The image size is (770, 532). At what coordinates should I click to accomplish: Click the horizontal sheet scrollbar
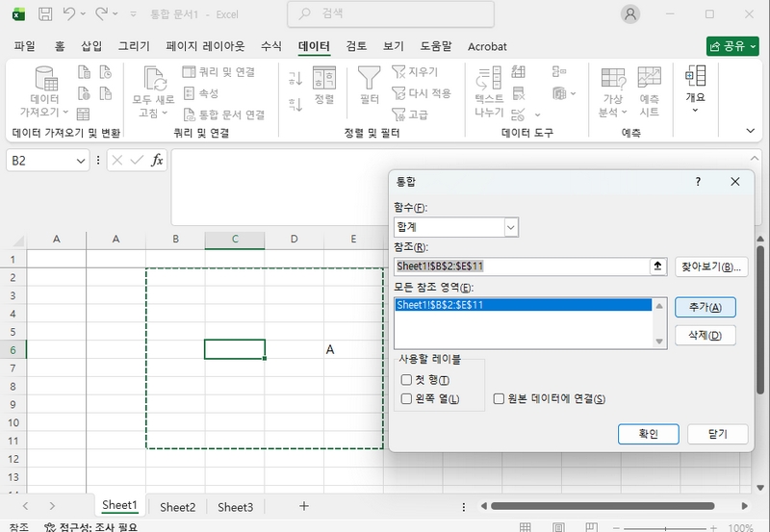click(x=603, y=506)
